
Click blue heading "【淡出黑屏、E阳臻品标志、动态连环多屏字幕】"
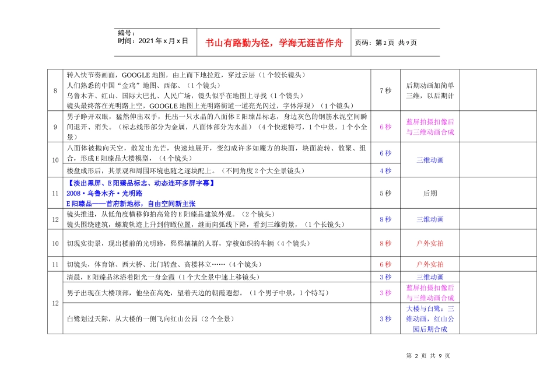(141, 183)
